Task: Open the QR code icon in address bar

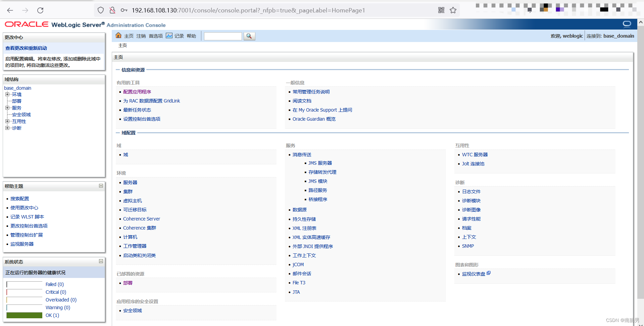Action: coord(441,10)
